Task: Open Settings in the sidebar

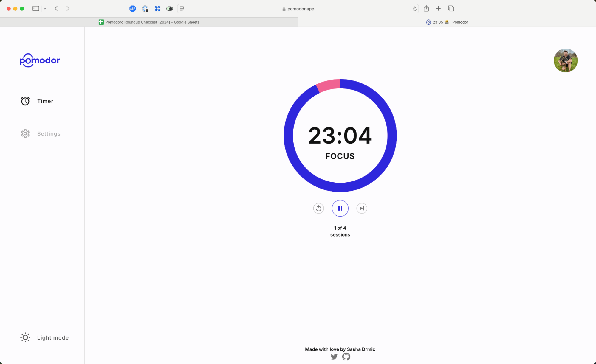Action: pos(41,133)
